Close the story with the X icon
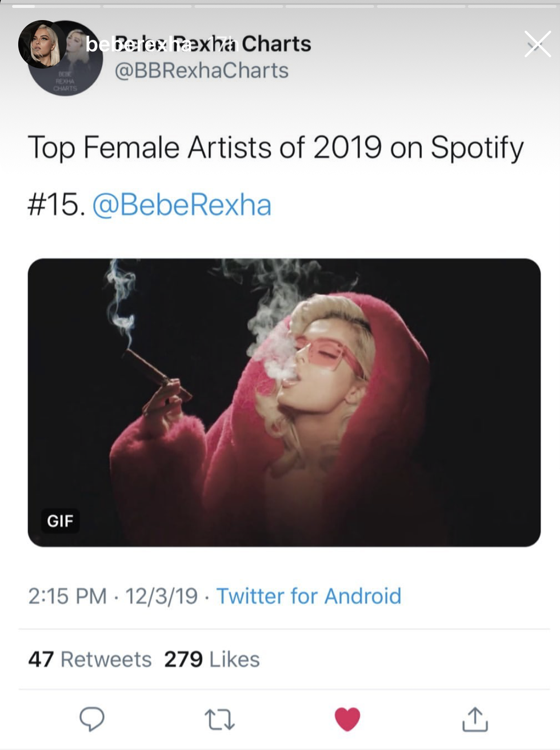 (537, 44)
